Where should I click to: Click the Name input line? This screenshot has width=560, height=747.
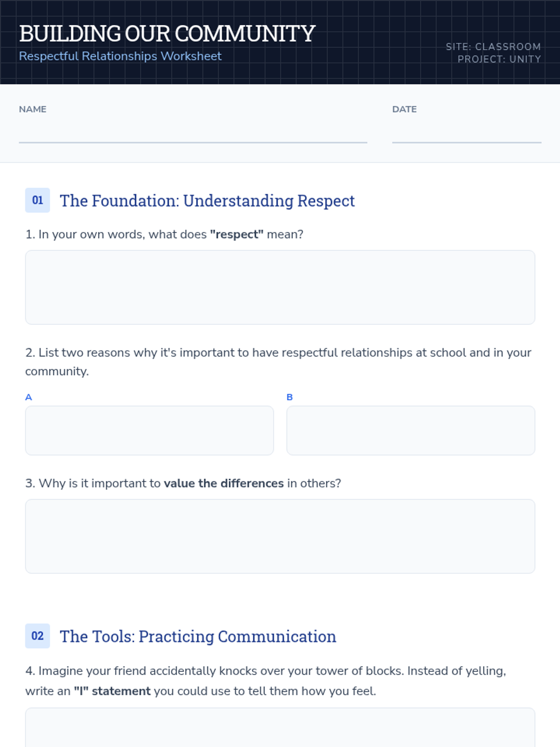pos(193,132)
